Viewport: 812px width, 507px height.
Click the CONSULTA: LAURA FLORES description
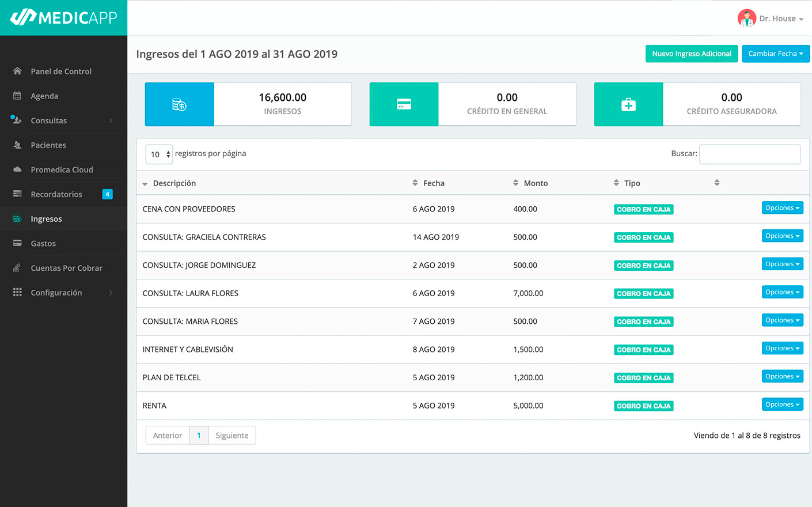coord(191,293)
